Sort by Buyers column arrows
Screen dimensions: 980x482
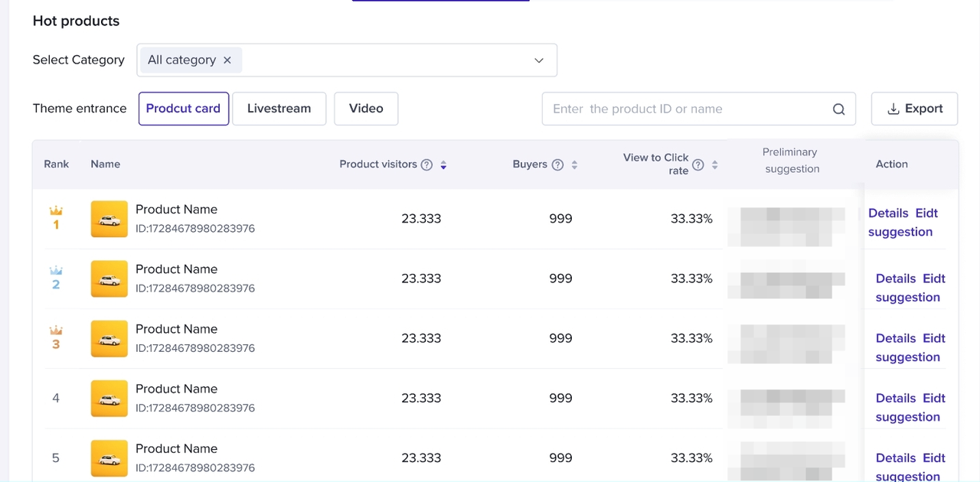pyautogui.click(x=574, y=164)
